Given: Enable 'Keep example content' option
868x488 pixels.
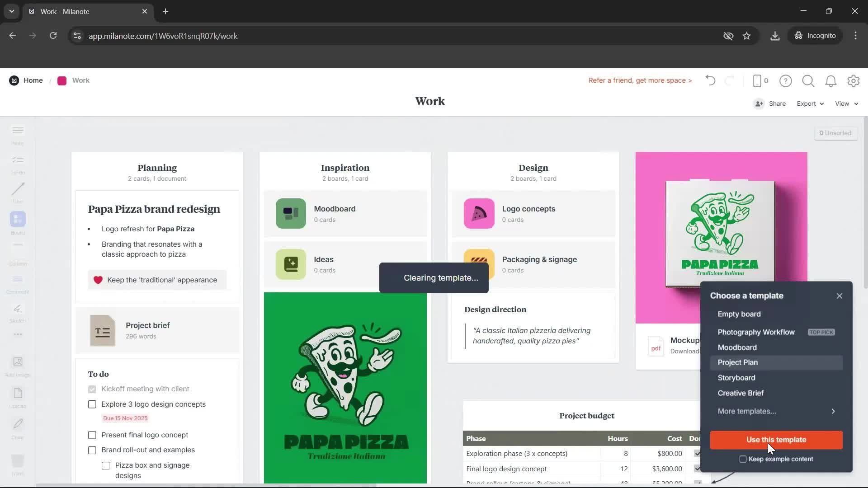Looking at the screenshot, I should pyautogui.click(x=743, y=459).
